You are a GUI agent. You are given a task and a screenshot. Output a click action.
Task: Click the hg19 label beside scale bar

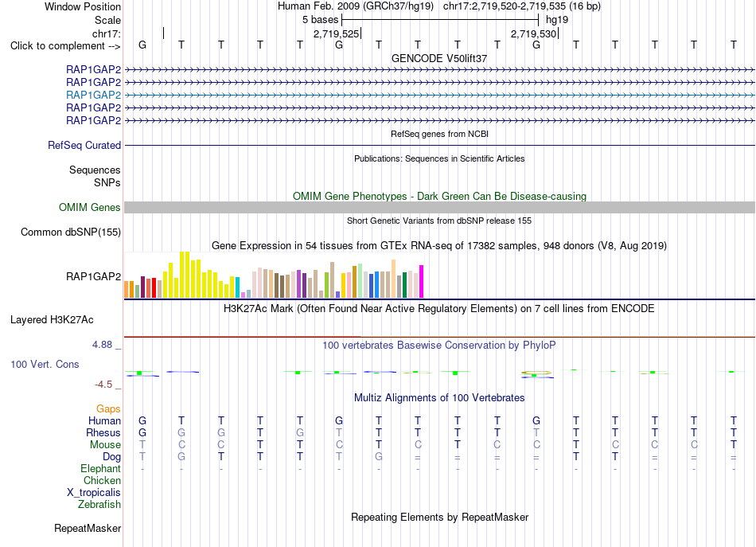pos(557,20)
